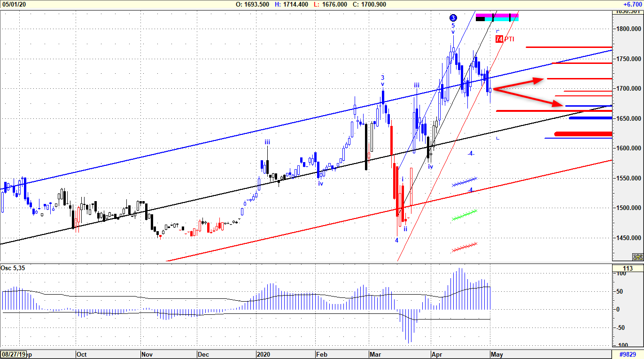Click the chart scaling icon at the price axis bottom
The height and width of the screenshot is (359, 644).
(x=637, y=257)
